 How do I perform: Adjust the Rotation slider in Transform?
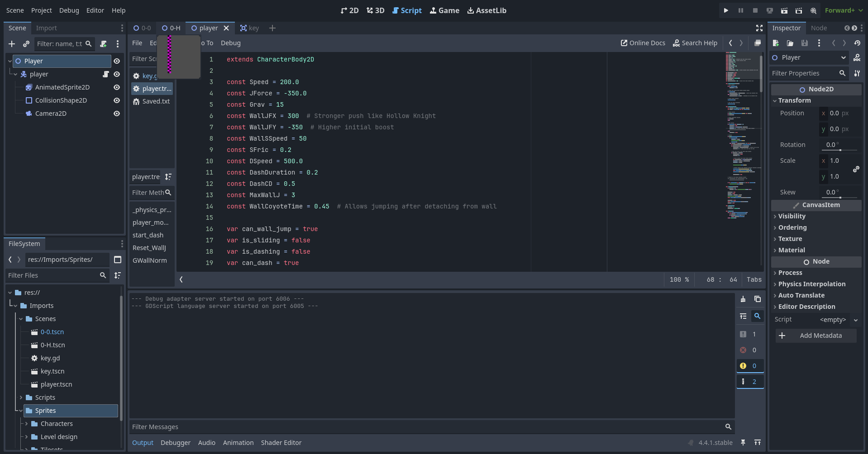point(840,150)
